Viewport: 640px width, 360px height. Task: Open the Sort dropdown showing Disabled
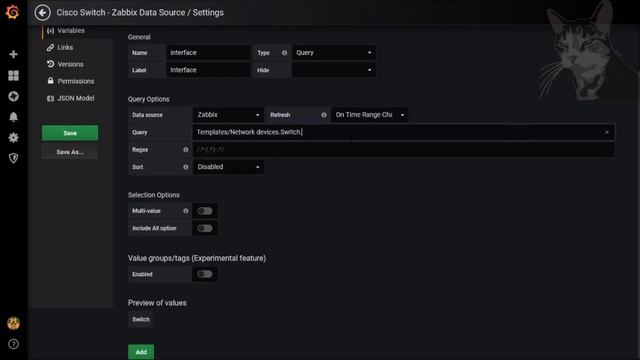(228, 167)
